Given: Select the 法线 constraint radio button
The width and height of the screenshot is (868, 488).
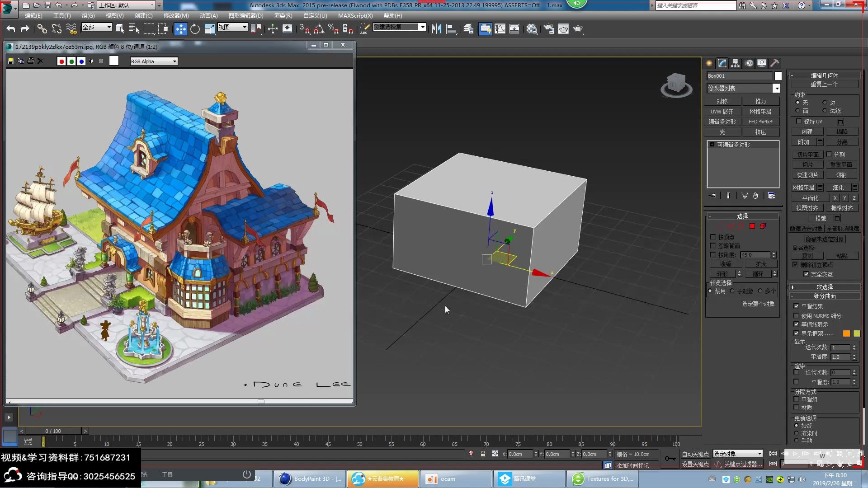Looking at the screenshot, I should coord(825,110).
